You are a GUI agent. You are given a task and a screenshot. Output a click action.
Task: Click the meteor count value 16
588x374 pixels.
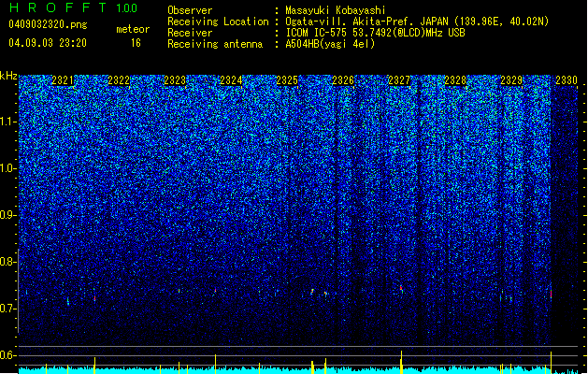(136, 43)
